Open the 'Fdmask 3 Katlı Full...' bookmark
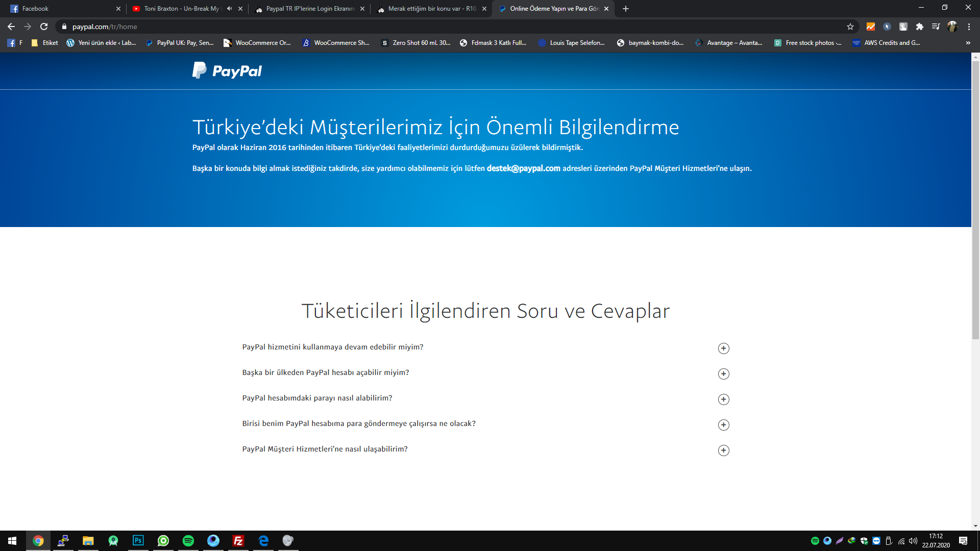The height and width of the screenshot is (551, 980). point(493,43)
